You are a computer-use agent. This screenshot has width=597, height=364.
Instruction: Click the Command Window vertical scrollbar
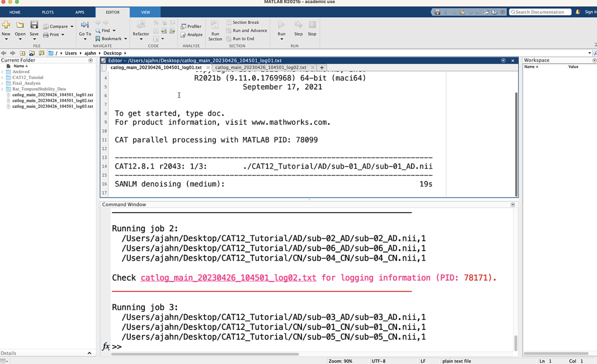tap(515, 343)
